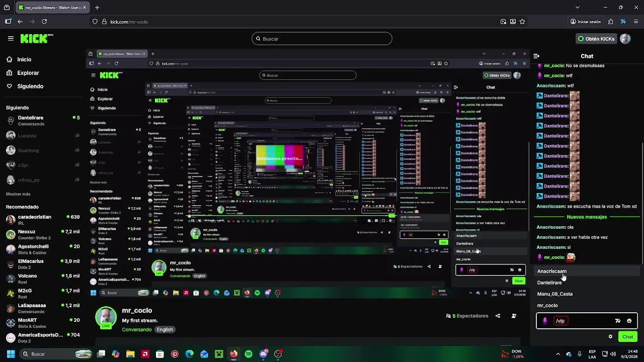Open tracking protection shield icon
Screen dimensions: 644x362
[x=95, y=22]
